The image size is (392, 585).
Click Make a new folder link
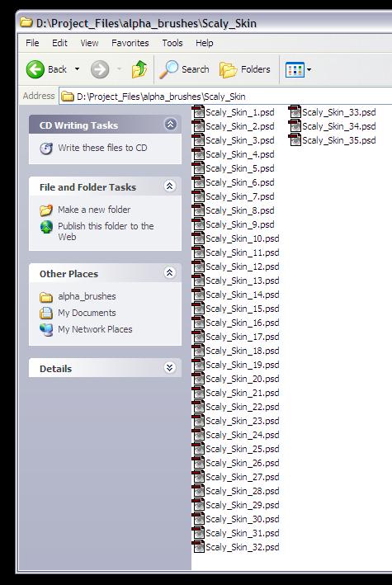pos(94,210)
